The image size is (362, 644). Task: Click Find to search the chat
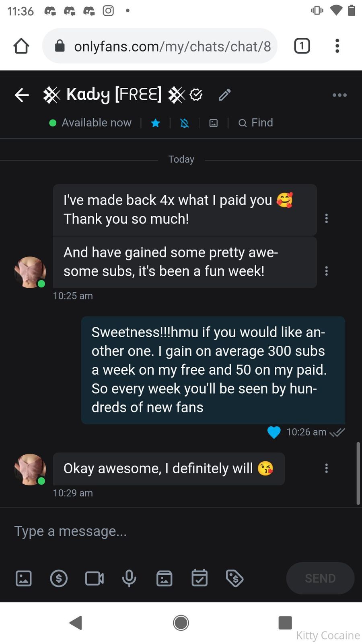click(x=256, y=123)
